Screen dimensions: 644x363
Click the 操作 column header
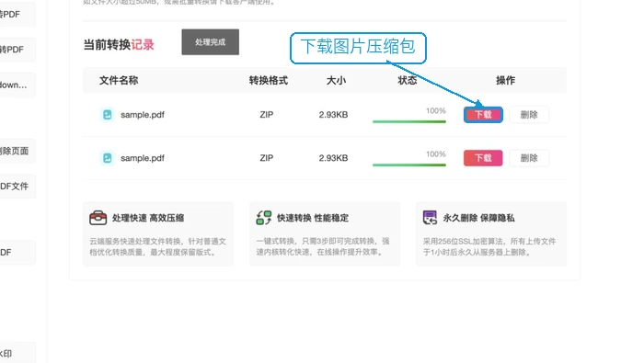[x=505, y=80]
